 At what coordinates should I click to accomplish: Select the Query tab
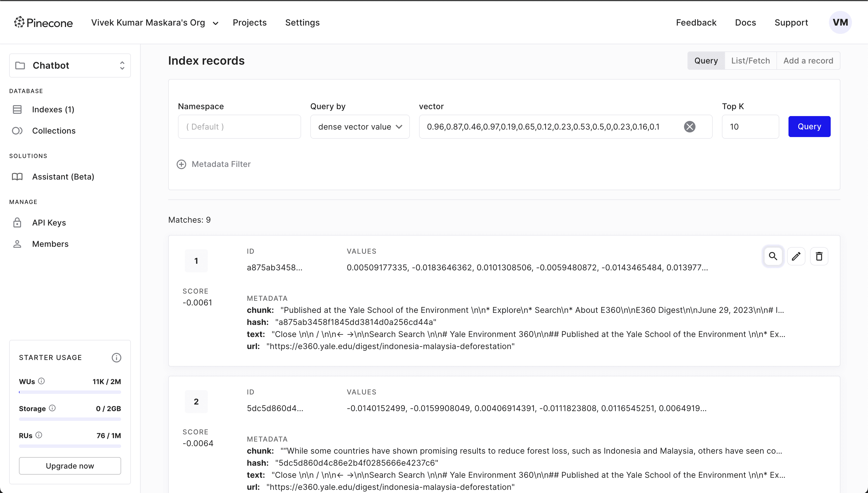click(706, 60)
